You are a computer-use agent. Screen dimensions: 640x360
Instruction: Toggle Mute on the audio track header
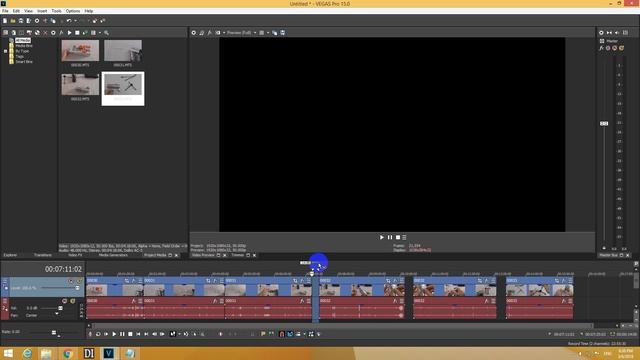point(64,301)
